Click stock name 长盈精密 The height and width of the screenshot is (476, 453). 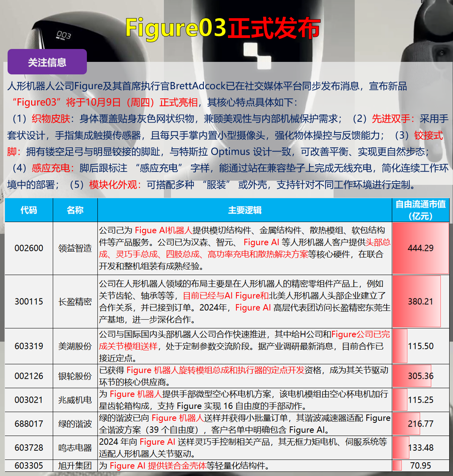[75, 301]
